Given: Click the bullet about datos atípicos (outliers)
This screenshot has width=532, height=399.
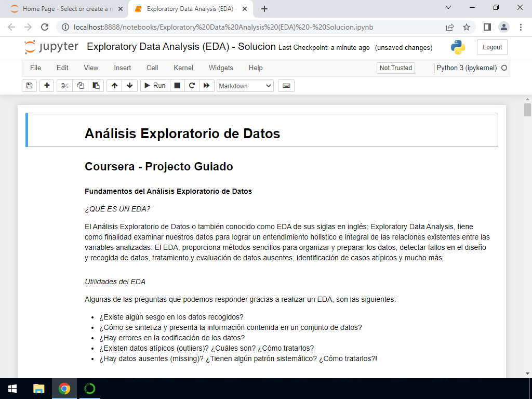Looking at the screenshot, I should [207, 348].
